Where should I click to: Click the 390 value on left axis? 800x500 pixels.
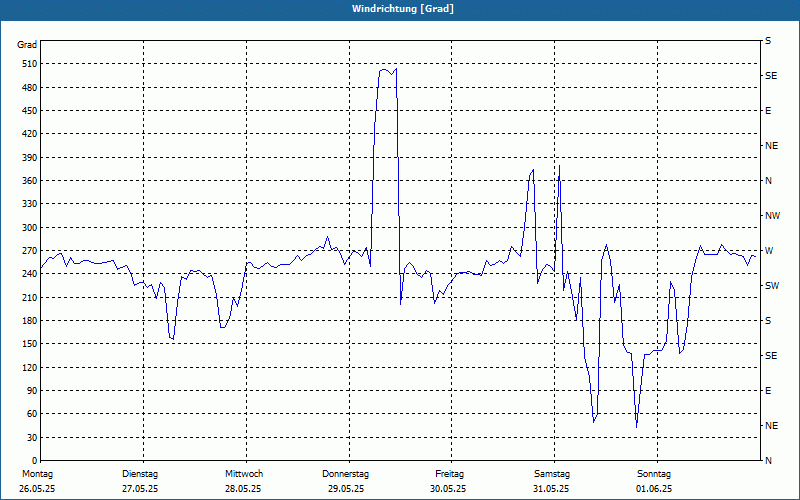30,158
